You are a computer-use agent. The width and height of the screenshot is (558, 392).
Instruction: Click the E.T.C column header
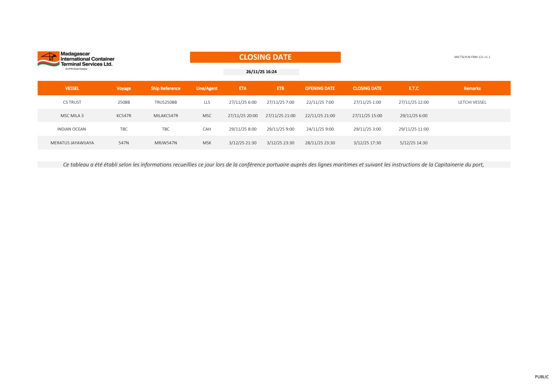point(414,89)
